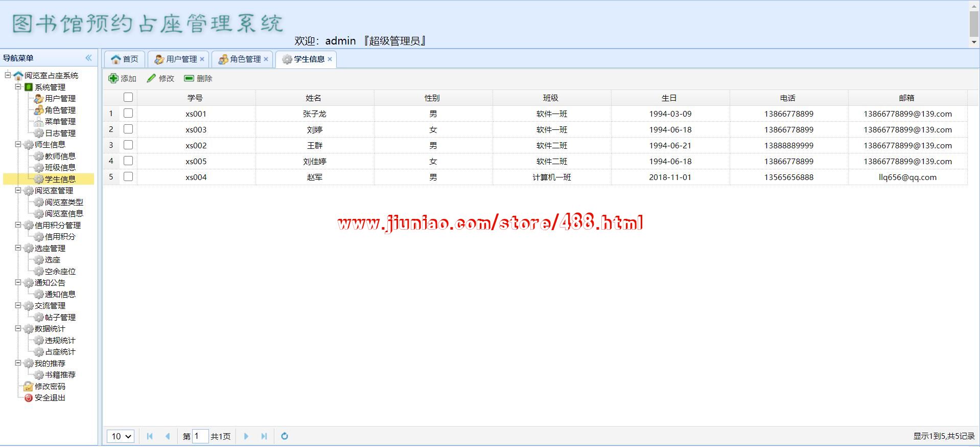
Task: Click the green add plus icon
Action: coord(113,78)
